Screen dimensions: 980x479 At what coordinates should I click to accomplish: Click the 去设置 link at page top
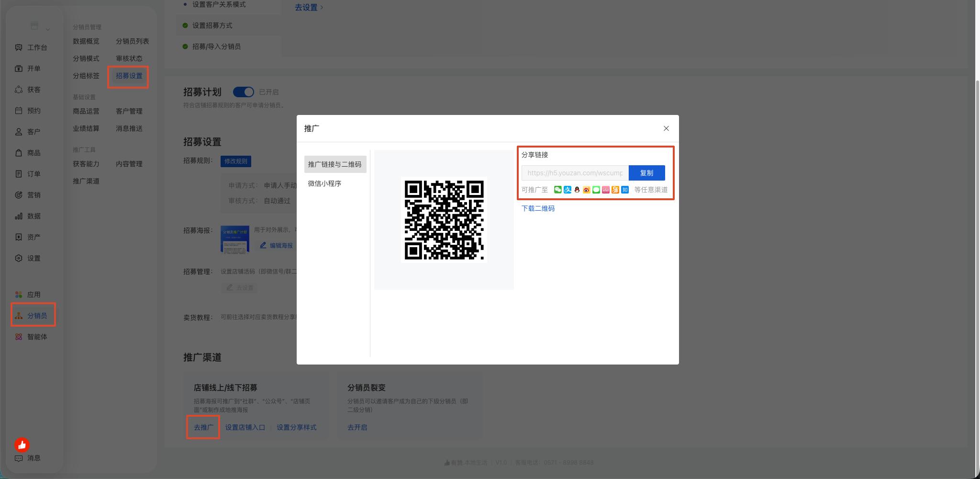point(306,8)
